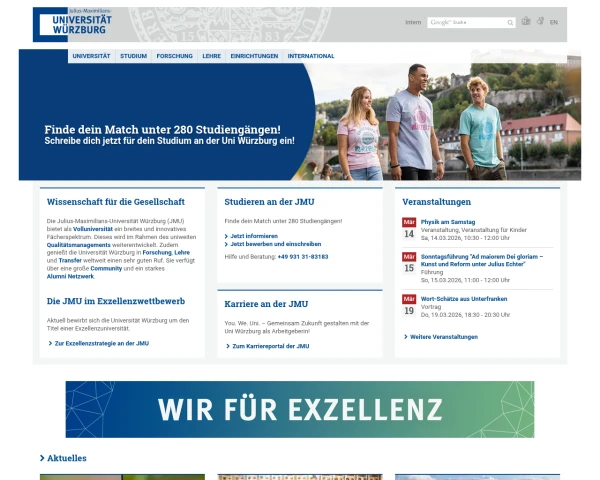The height and width of the screenshot is (480, 600).
Task: Click the chevron before Aktuelles heading
Action: coord(42,458)
